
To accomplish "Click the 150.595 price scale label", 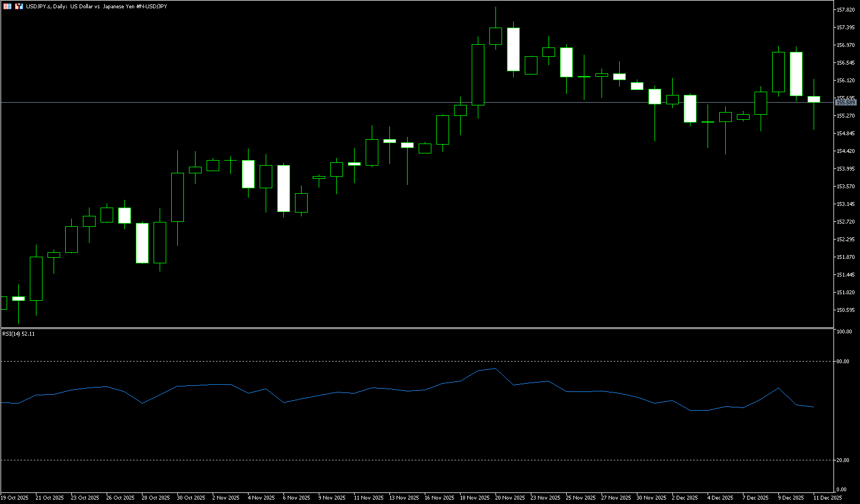I will tap(846, 310).
